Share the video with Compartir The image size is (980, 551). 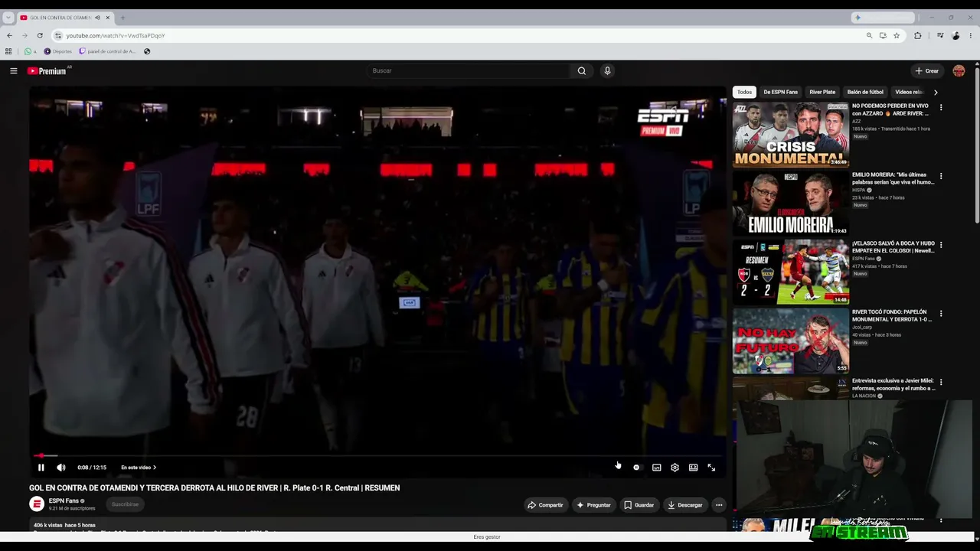[x=545, y=505]
